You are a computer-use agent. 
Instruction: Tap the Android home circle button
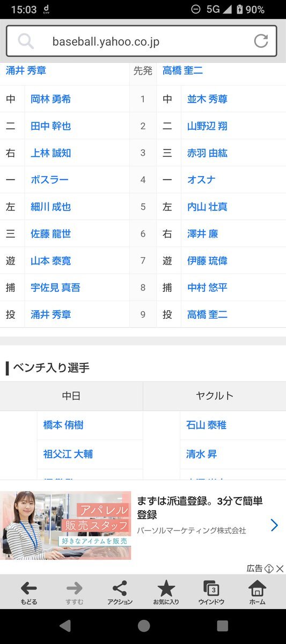point(143,626)
